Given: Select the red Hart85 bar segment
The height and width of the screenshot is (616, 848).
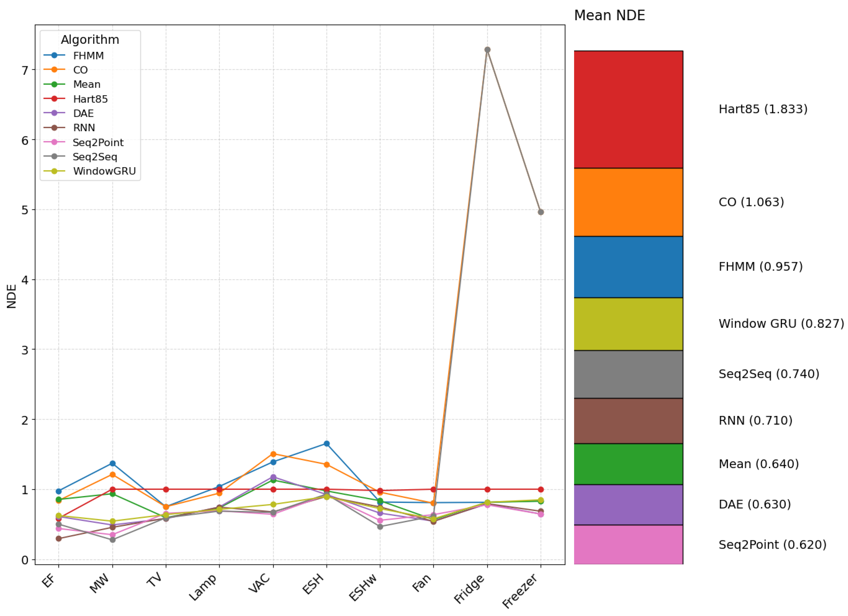Looking at the screenshot, I should coord(628,109).
